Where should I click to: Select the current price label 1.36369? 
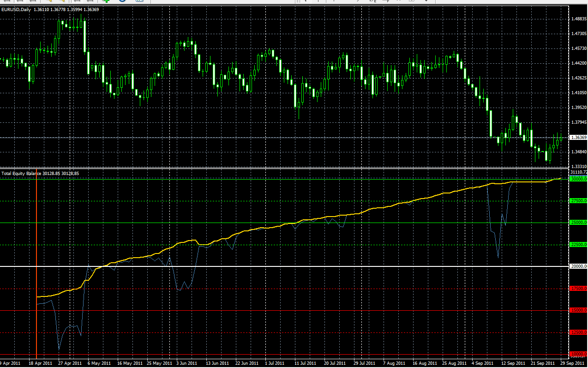point(578,138)
